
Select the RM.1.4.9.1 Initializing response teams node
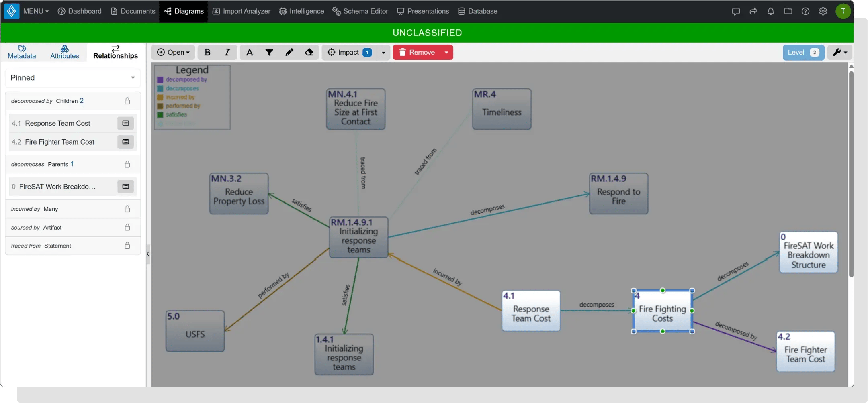point(358,237)
